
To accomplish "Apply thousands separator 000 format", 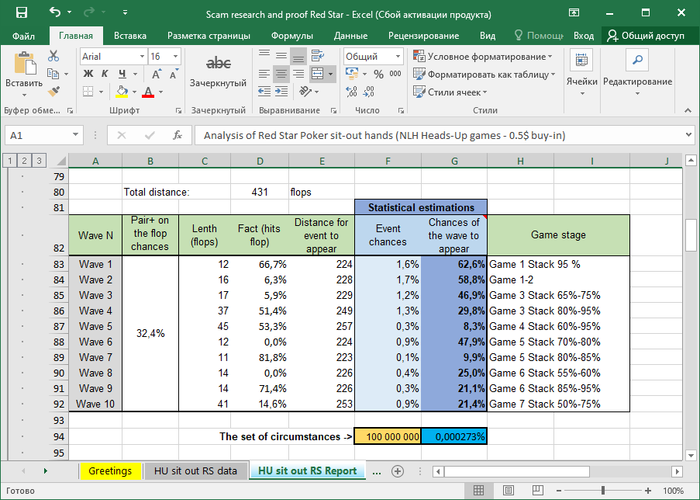I will (395, 74).
